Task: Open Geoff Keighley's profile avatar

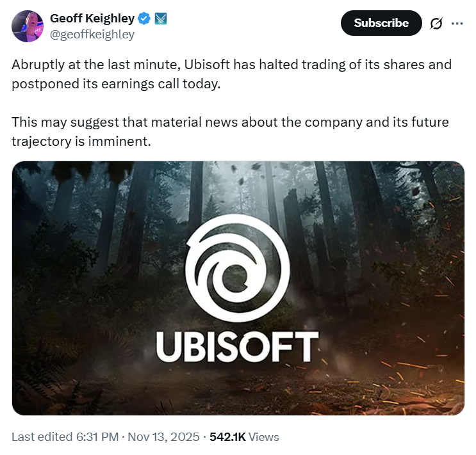Action: coord(27,26)
